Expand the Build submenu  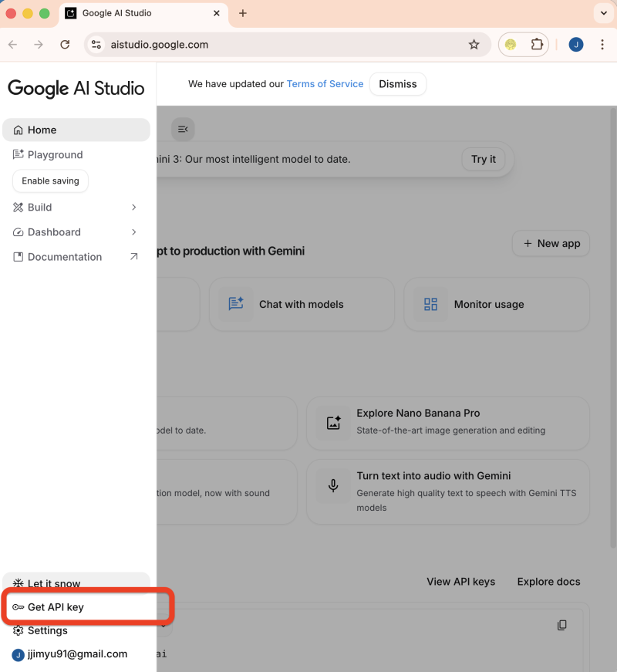[x=133, y=208]
